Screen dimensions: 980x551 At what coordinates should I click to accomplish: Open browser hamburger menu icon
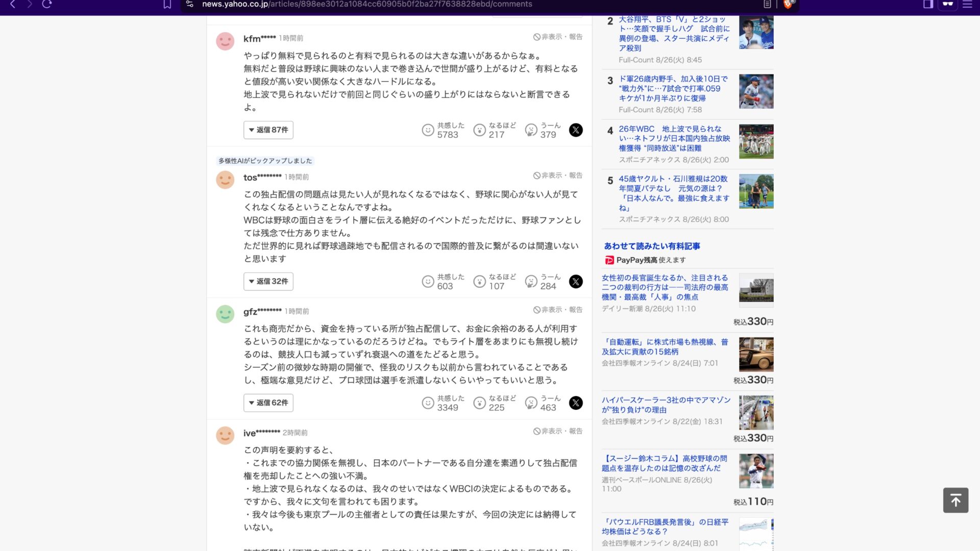(x=967, y=5)
